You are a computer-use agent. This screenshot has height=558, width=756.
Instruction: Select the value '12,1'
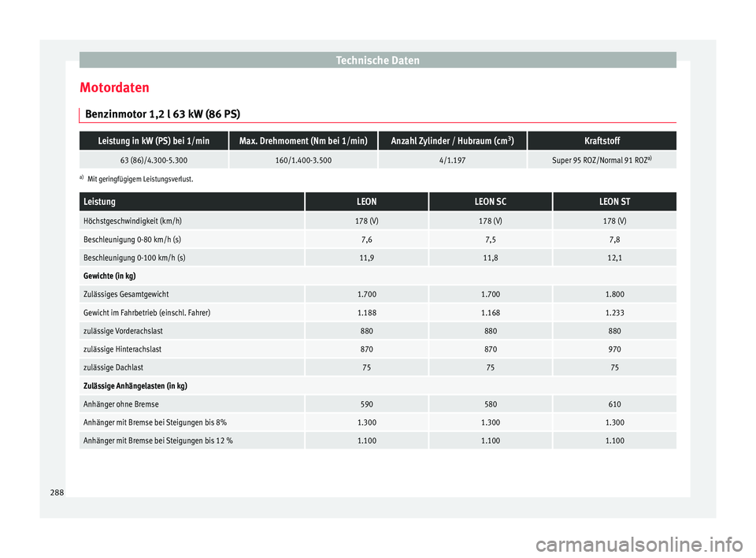pyautogui.click(x=614, y=258)
